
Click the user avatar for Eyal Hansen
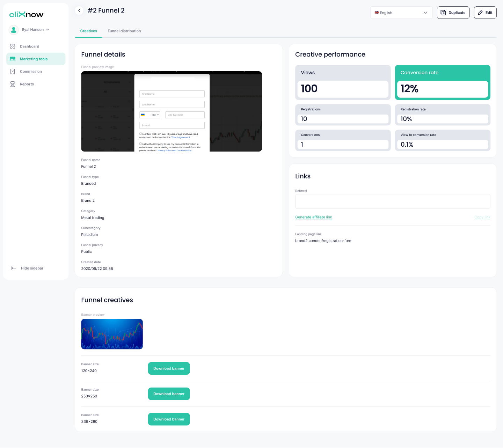tap(14, 30)
